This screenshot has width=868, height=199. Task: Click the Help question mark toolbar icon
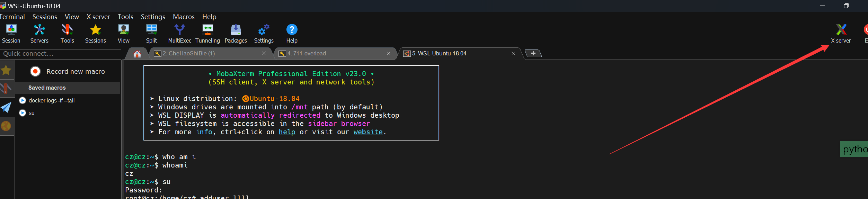click(292, 34)
